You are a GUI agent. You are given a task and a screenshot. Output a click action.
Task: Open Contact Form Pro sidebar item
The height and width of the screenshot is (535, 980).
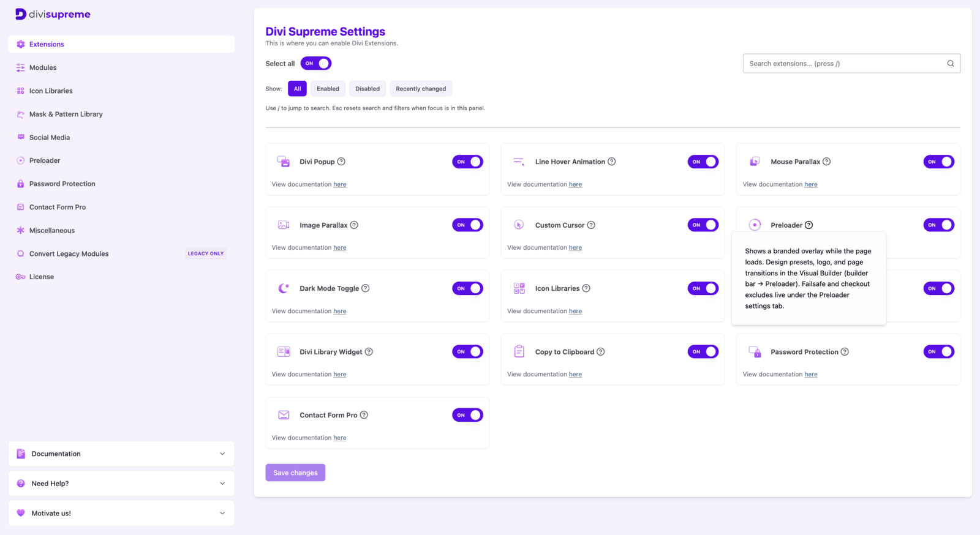click(121, 207)
